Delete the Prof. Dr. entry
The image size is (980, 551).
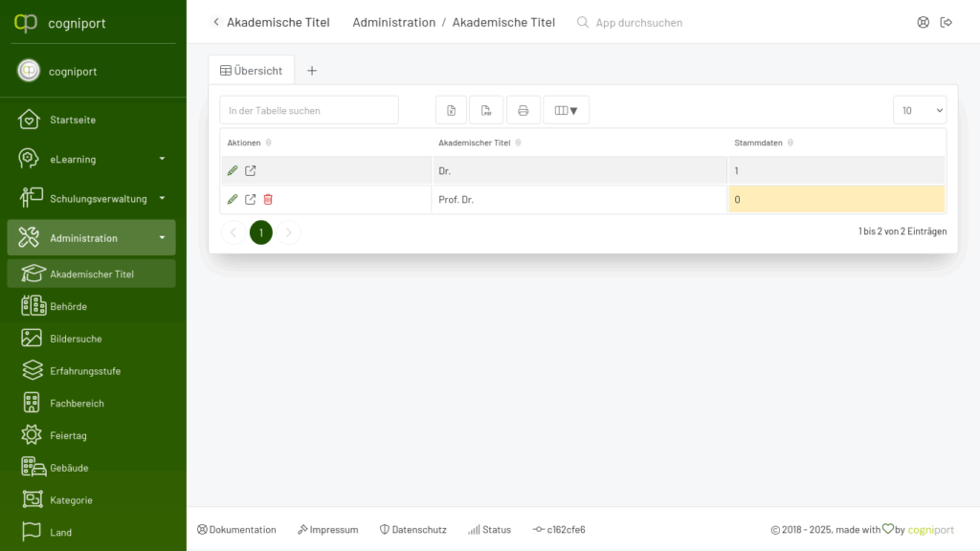click(268, 199)
